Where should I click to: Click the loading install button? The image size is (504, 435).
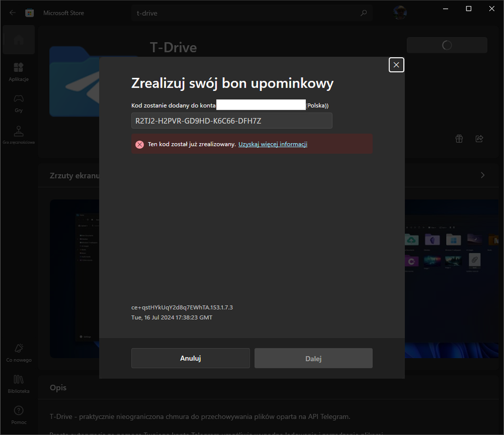447,45
